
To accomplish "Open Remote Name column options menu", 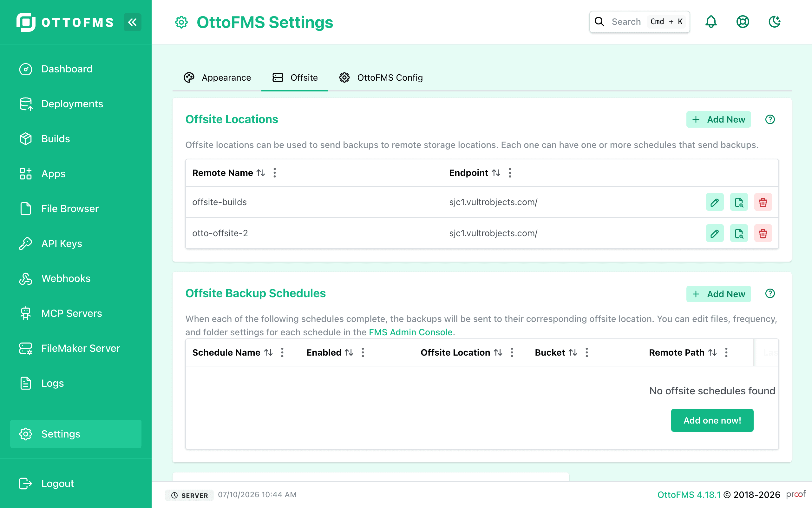I will click(275, 173).
